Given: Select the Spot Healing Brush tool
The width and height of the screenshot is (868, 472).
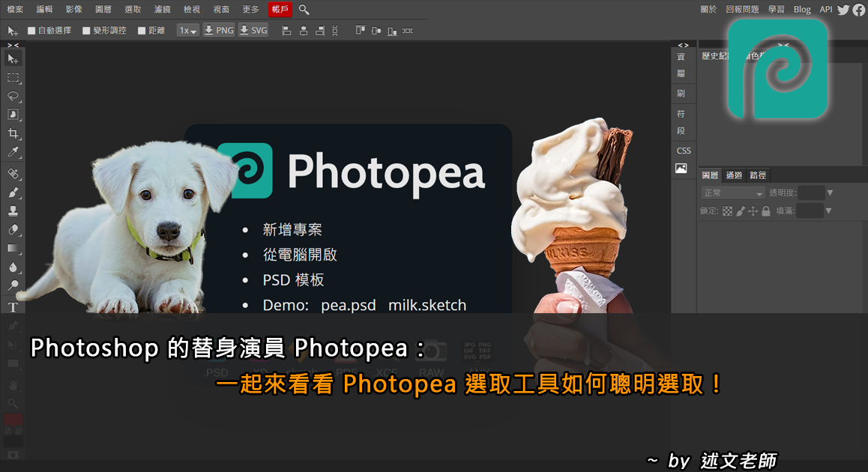Looking at the screenshot, I should 13,174.
